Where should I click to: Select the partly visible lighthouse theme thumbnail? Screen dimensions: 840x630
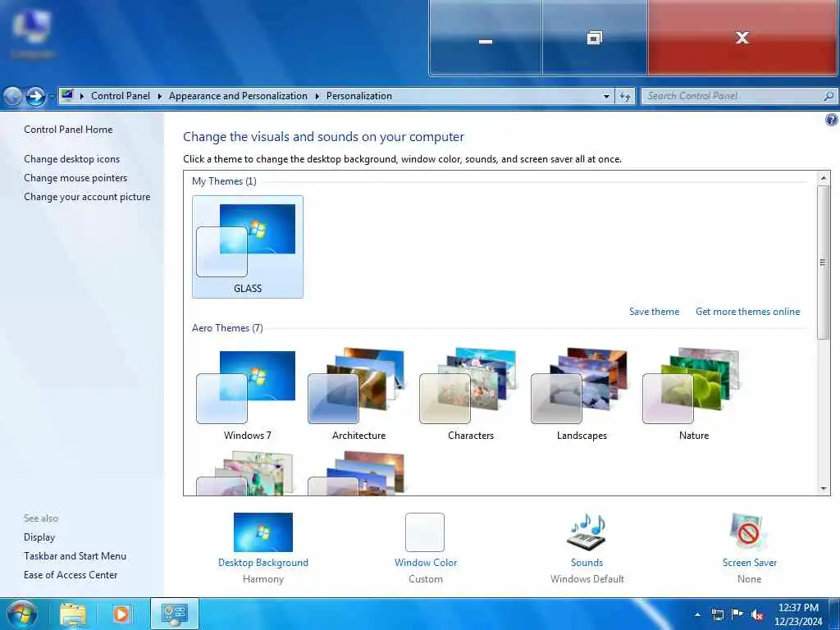pos(357,472)
